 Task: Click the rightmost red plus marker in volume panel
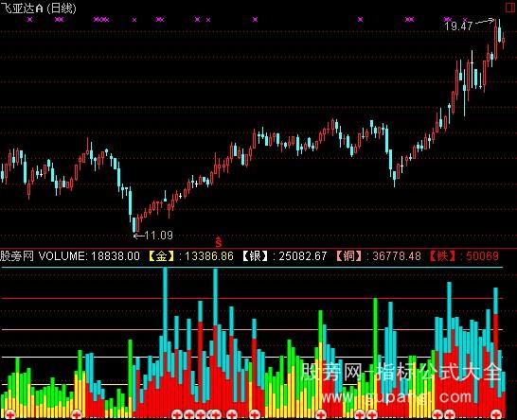click(496, 414)
